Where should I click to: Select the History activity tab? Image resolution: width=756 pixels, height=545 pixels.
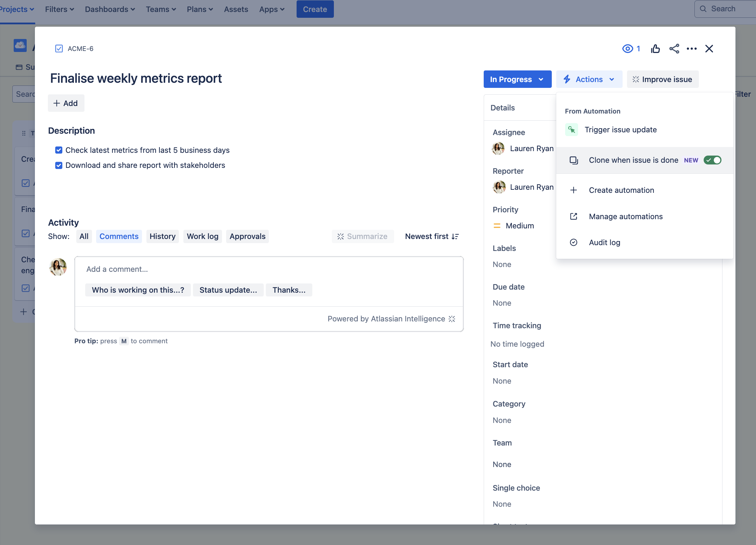[x=162, y=236]
